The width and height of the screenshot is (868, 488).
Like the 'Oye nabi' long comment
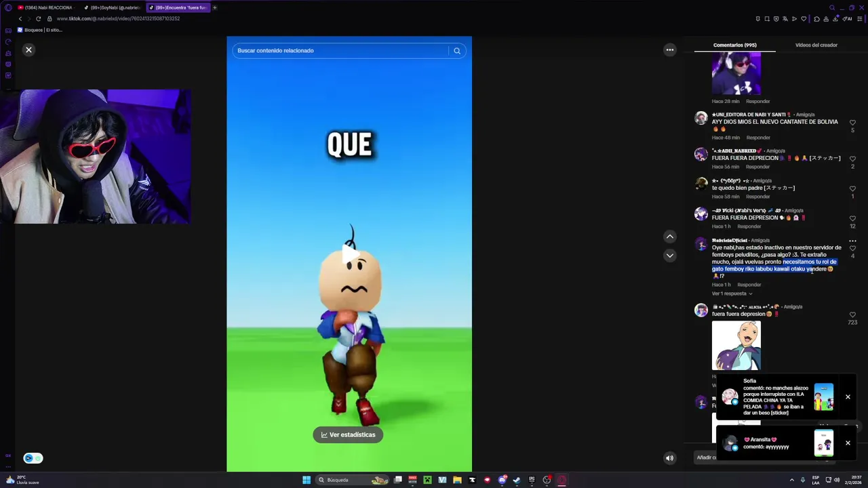pyautogui.click(x=852, y=248)
